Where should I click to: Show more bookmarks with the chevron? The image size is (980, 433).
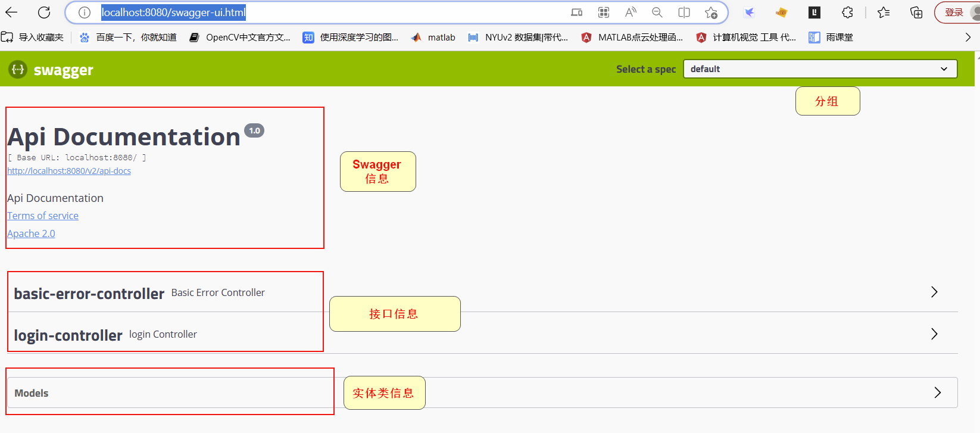[968, 37]
